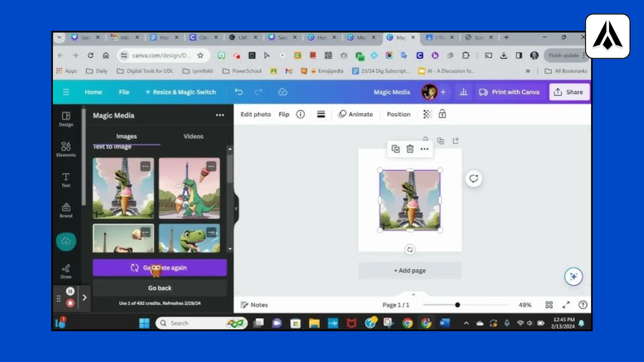
Task: Click the Draw tool icon
Action: point(66,271)
